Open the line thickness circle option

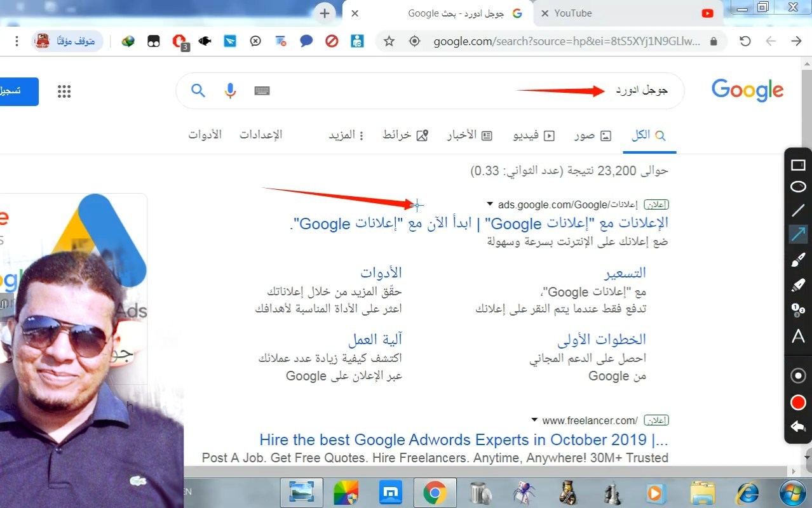tap(798, 376)
